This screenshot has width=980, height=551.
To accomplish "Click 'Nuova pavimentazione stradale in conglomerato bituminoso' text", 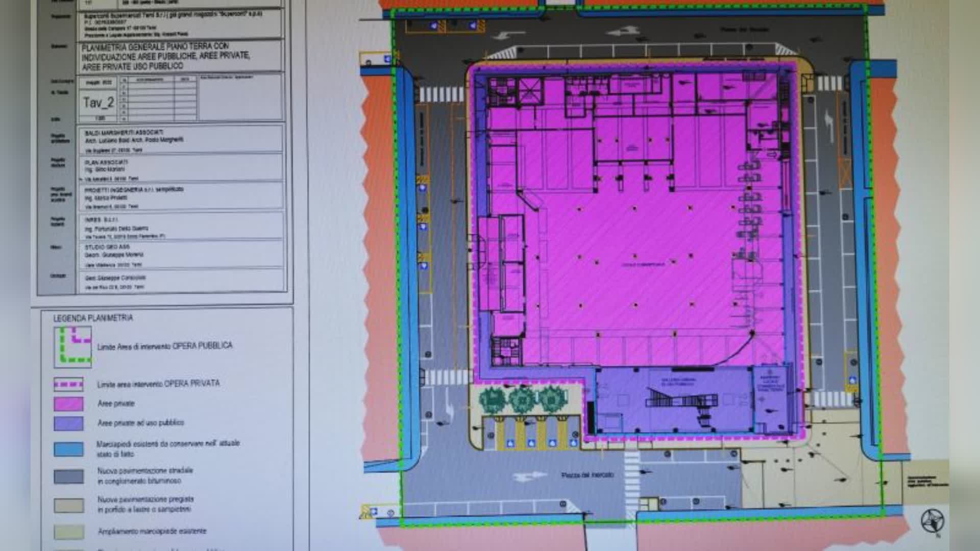I will point(145,475).
